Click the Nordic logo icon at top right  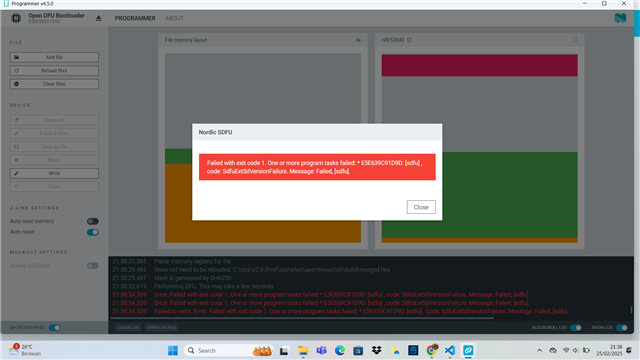620,18
